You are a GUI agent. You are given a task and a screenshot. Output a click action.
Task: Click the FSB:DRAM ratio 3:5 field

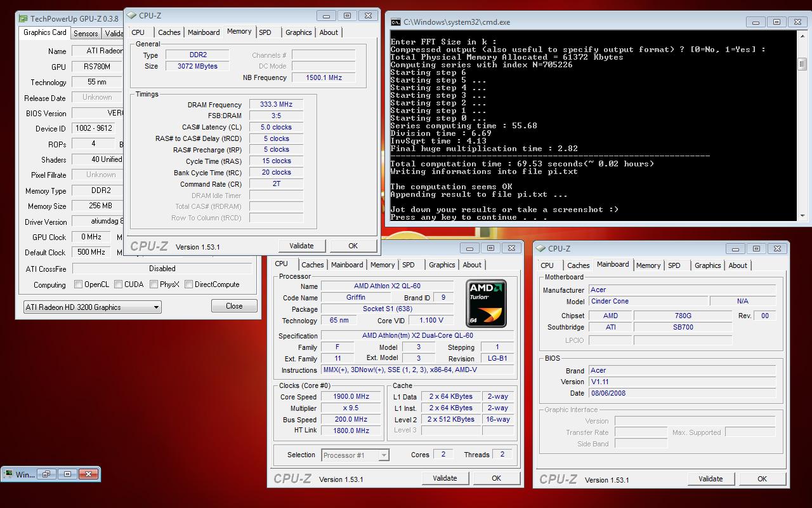coord(276,116)
